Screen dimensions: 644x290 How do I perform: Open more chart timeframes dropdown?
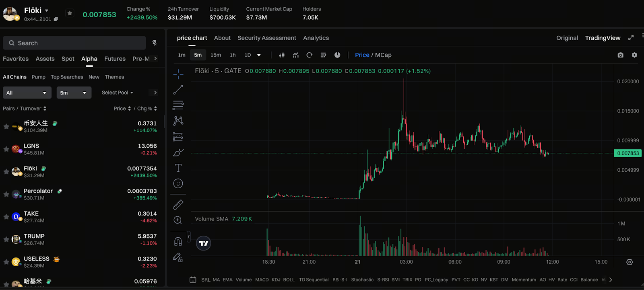tap(259, 55)
